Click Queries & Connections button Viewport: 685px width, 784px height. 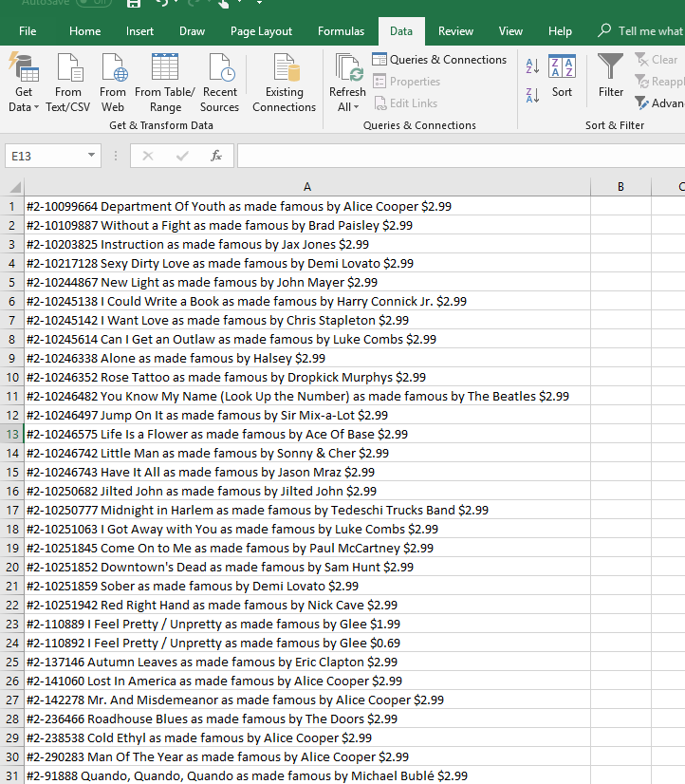point(439,60)
